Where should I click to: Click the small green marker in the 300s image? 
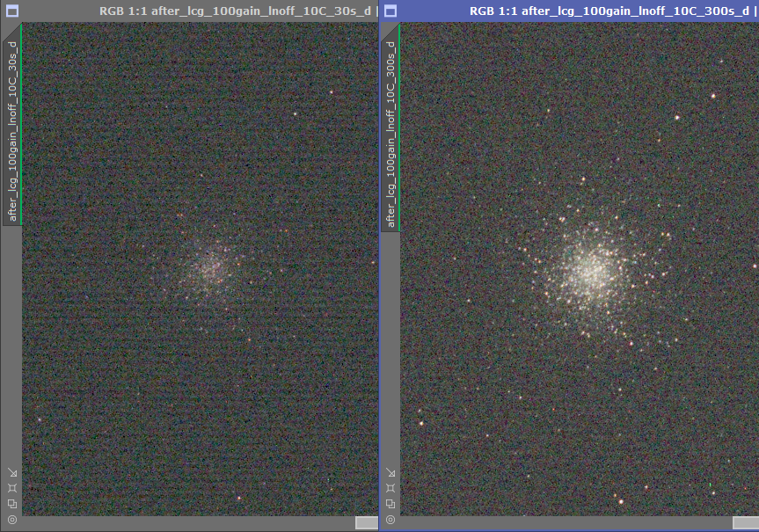[710, 485]
